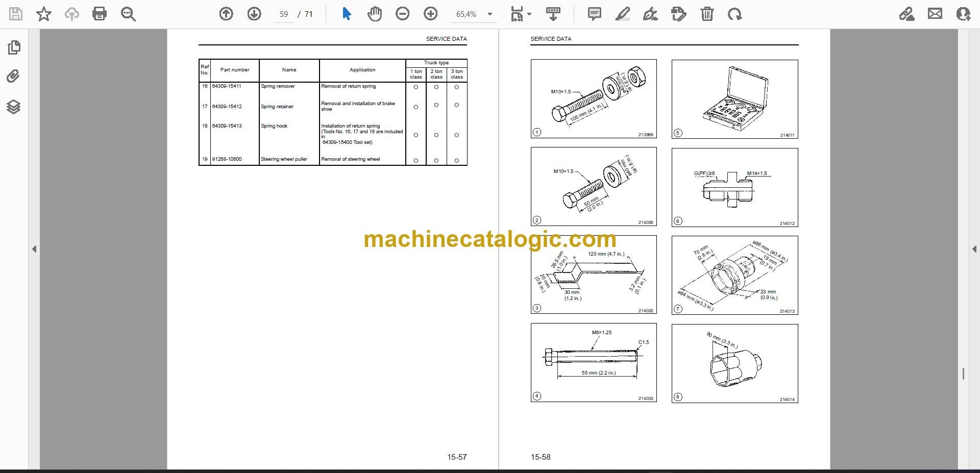Click the 'Spring remover' name cell
The height and width of the screenshot is (473, 980).
point(278,86)
